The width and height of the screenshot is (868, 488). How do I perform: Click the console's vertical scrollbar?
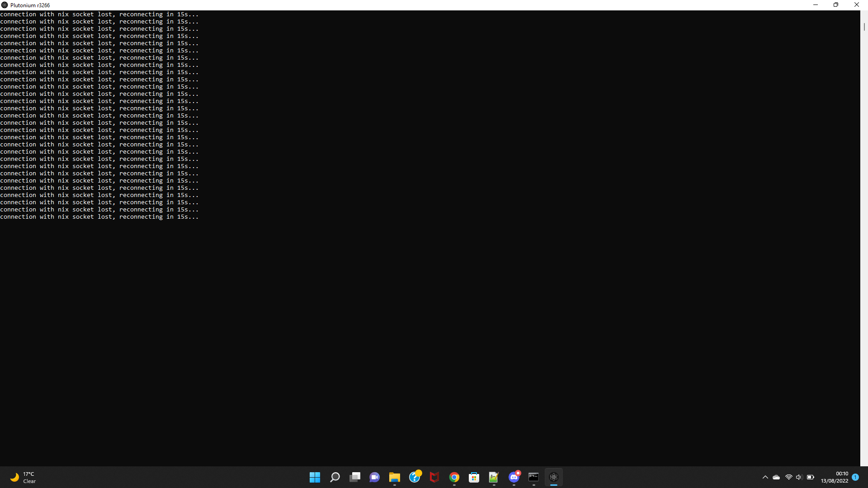(x=864, y=27)
